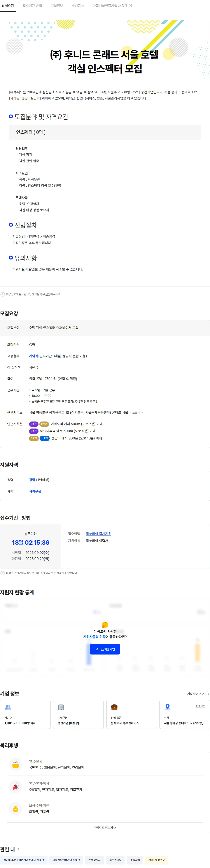Click 마감일 2026.09.20(일) date
This screenshot has height=868, width=210.
tap(37, 559)
